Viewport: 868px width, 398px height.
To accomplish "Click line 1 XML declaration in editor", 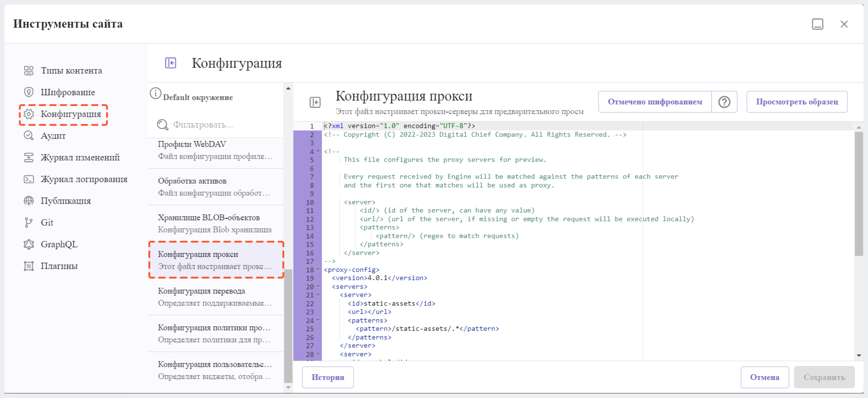I will (x=399, y=126).
